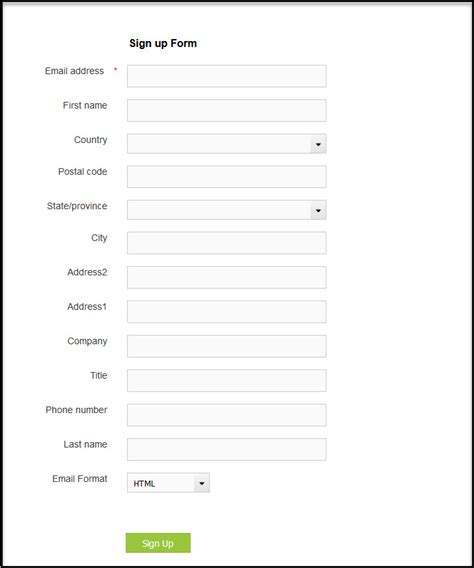
Task: Click the Sign up Form heading
Action: [x=163, y=43]
